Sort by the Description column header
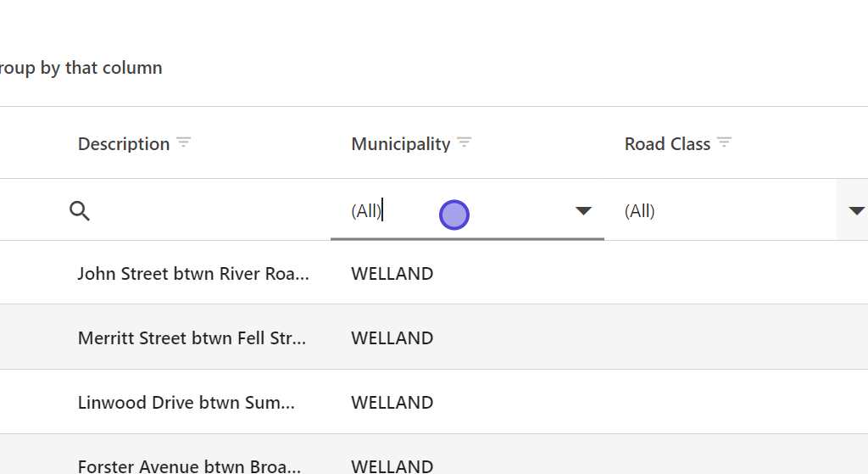 pyautogui.click(x=124, y=144)
